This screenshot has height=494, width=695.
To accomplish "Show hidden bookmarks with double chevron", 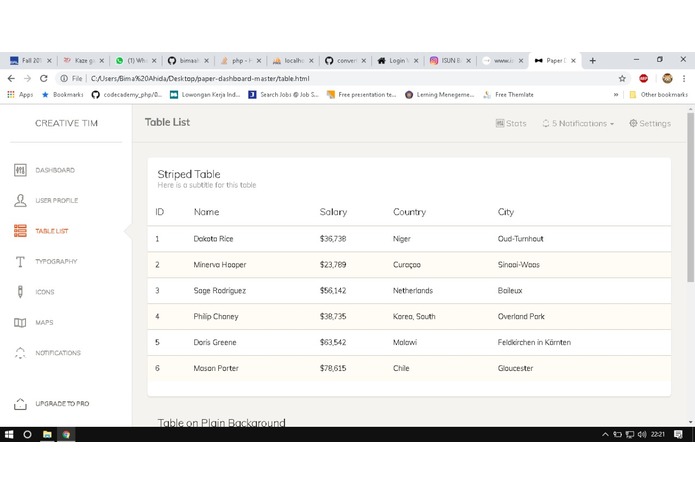I will (616, 95).
